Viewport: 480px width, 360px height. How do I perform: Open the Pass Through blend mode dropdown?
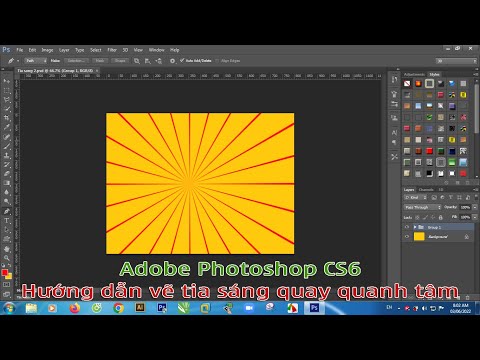point(423,207)
